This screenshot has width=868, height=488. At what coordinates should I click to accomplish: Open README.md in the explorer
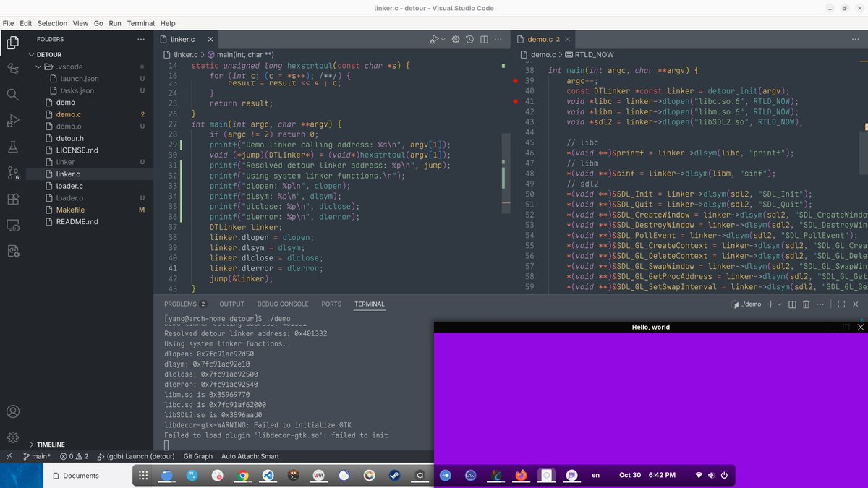tap(77, 221)
